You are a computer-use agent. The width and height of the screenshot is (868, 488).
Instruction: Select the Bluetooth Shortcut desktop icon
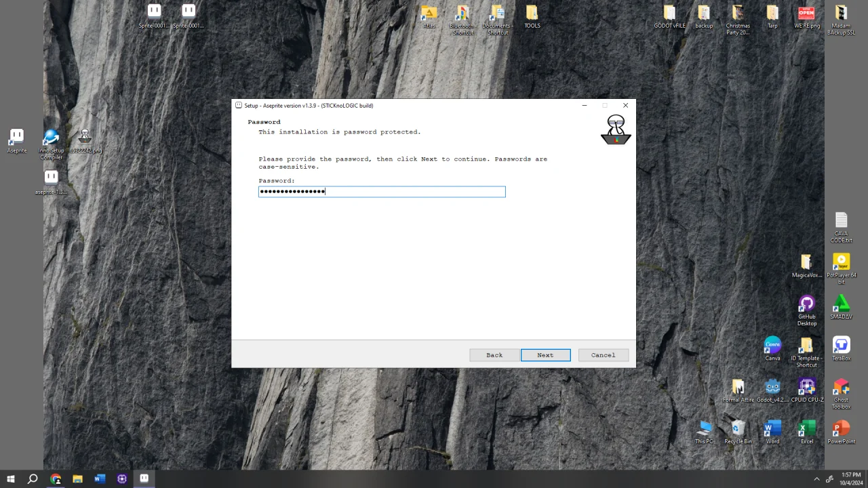point(463,20)
